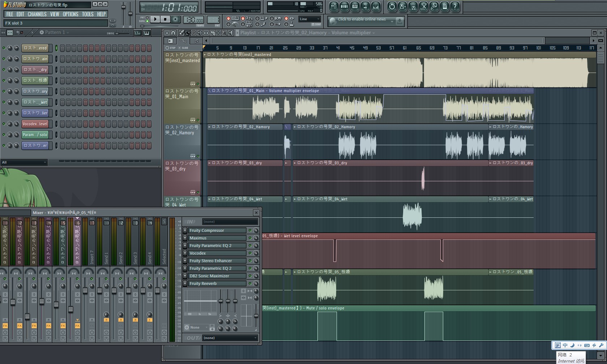This screenshot has width=607, height=364.
Task: Open the mixer OUT (none) selector
Action: [x=230, y=338]
